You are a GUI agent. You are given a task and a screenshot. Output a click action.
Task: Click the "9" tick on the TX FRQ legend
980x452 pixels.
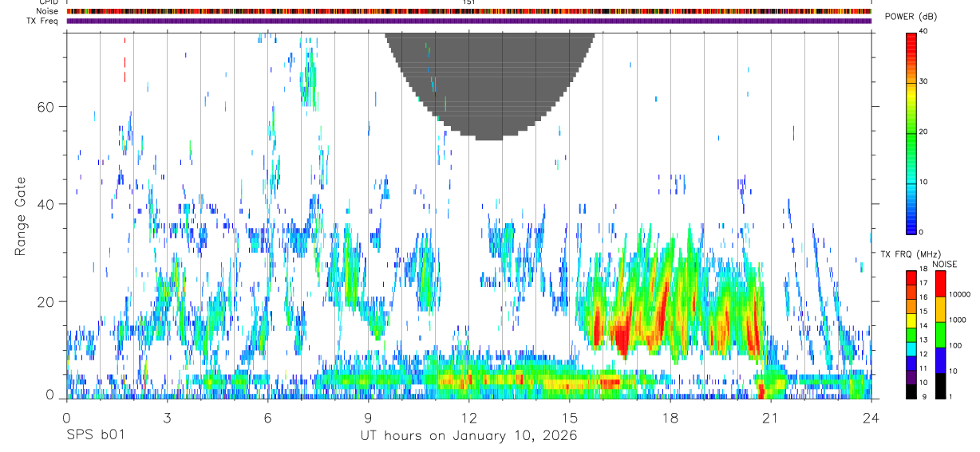click(x=923, y=396)
